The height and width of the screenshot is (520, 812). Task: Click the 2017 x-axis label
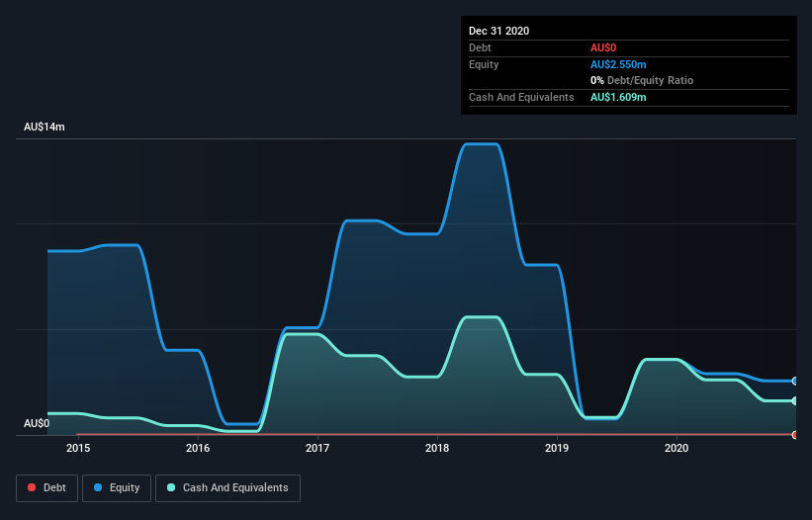coord(317,448)
